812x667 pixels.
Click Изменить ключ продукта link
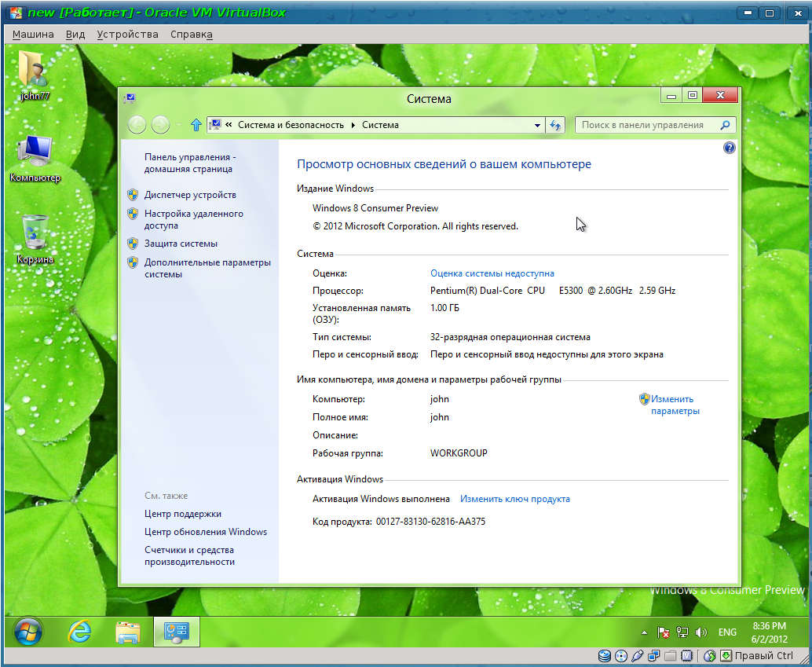pyautogui.click(x=514, y=499)
